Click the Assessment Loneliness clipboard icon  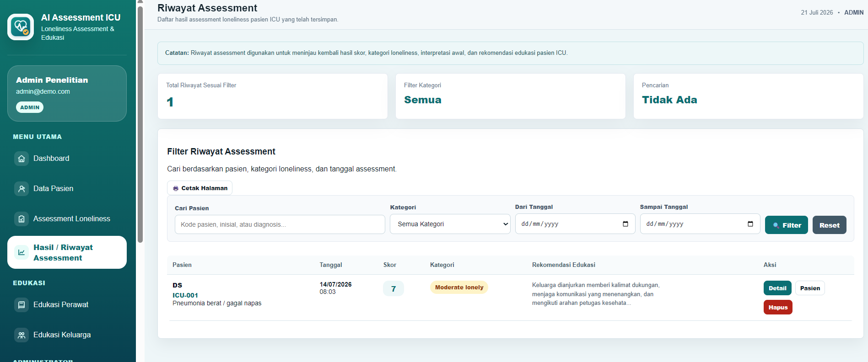22,219
